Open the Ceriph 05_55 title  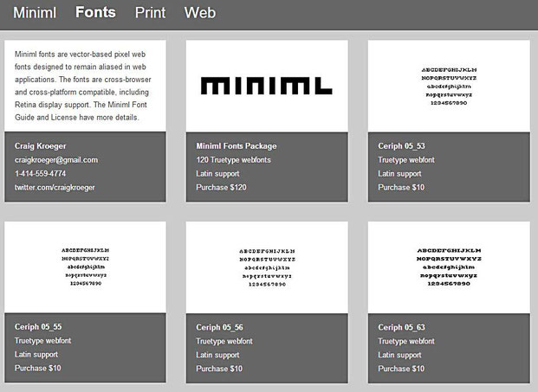(x=38, y=327)
